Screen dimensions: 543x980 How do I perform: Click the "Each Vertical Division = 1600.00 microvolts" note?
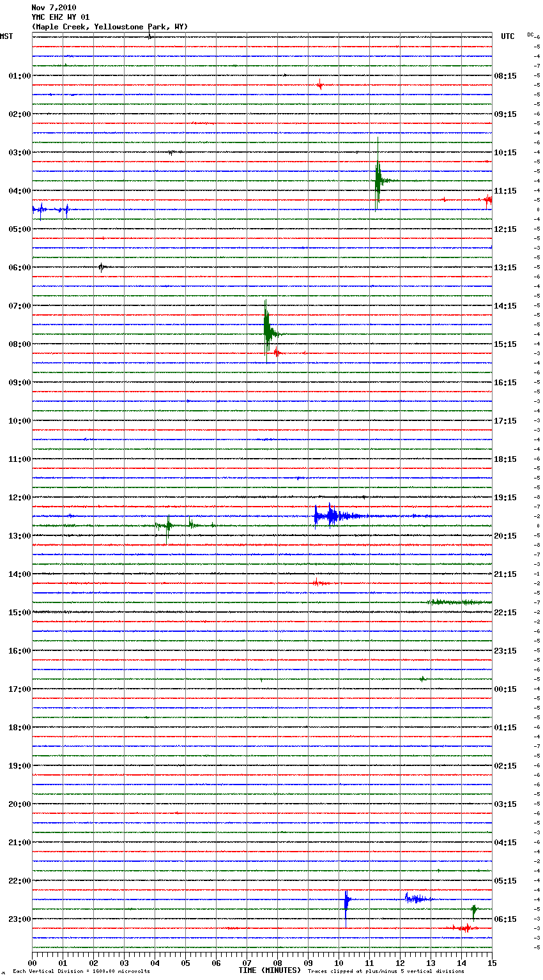tap(82, 972)
